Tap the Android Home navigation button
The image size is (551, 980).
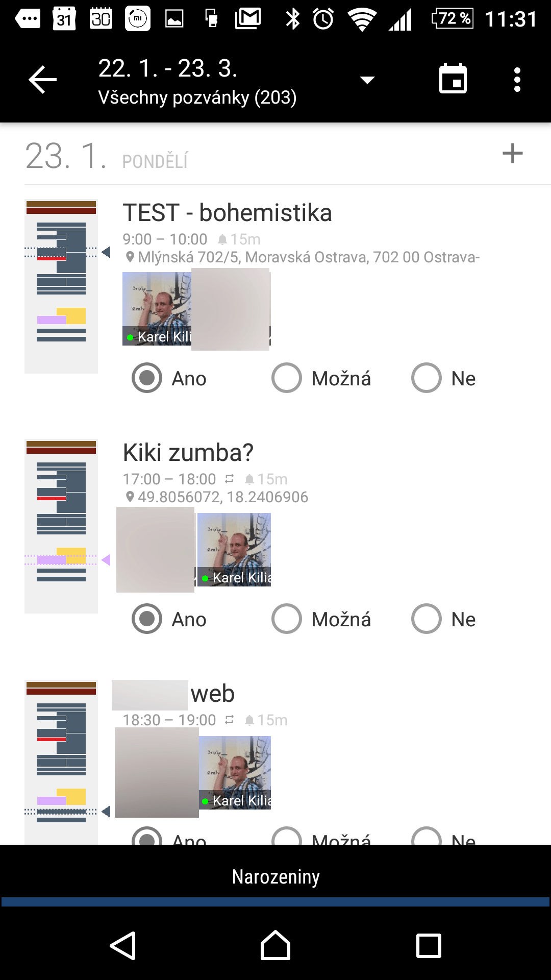(275, 945)
